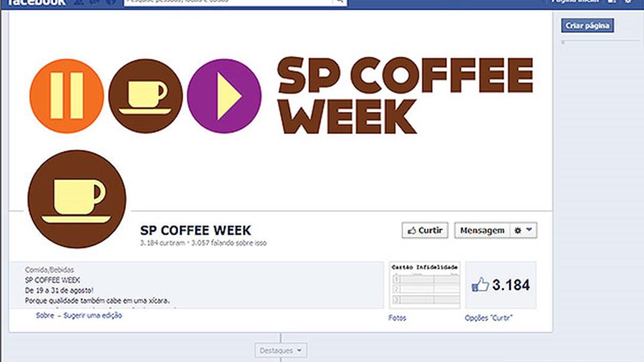This screenshot has height=362, width=644.
Task: Click inside the Facebook search field
Action: coord(228,2)
